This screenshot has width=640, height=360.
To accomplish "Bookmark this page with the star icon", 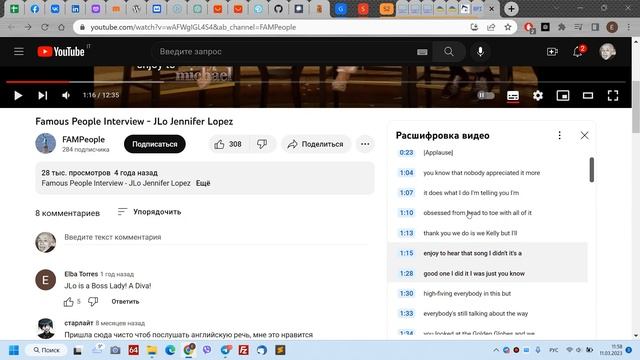I will tap(508, 27).
